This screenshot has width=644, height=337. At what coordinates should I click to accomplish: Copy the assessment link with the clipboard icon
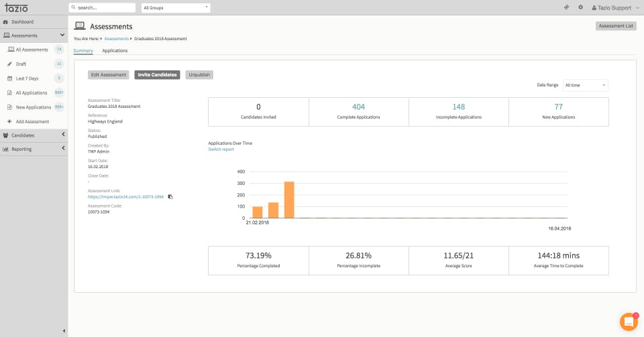point(170,197)
